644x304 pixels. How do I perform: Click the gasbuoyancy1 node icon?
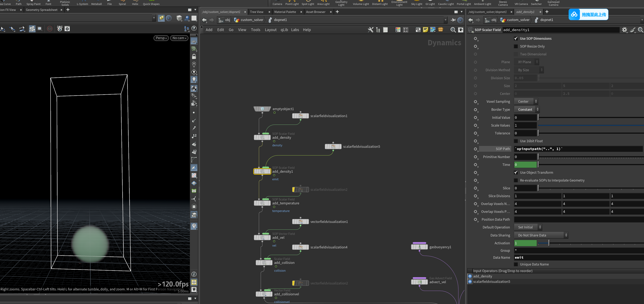coord(419,247)
